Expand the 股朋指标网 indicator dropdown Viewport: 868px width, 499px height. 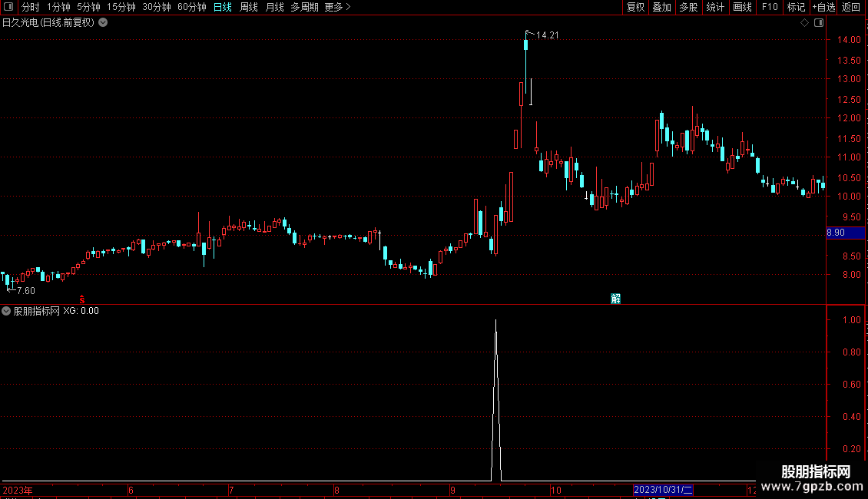pyautogui.click(x=6, y=311)
